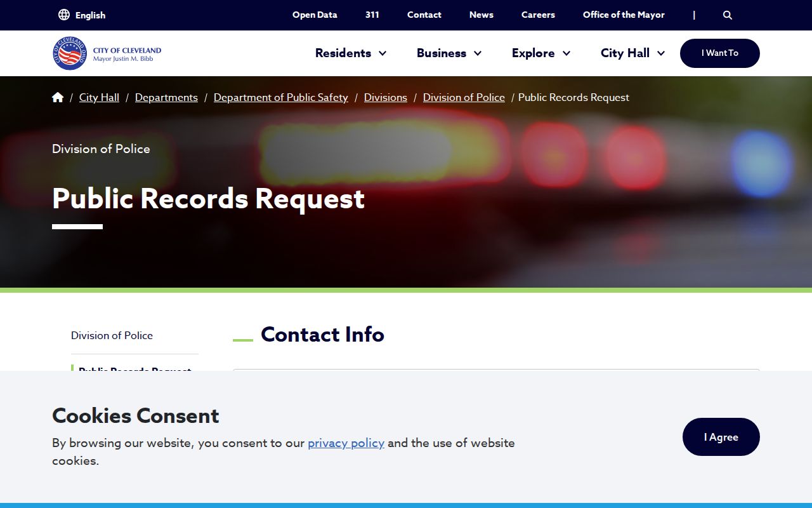
Task: Open the privacy policy link
Action: tap(346, 443)
